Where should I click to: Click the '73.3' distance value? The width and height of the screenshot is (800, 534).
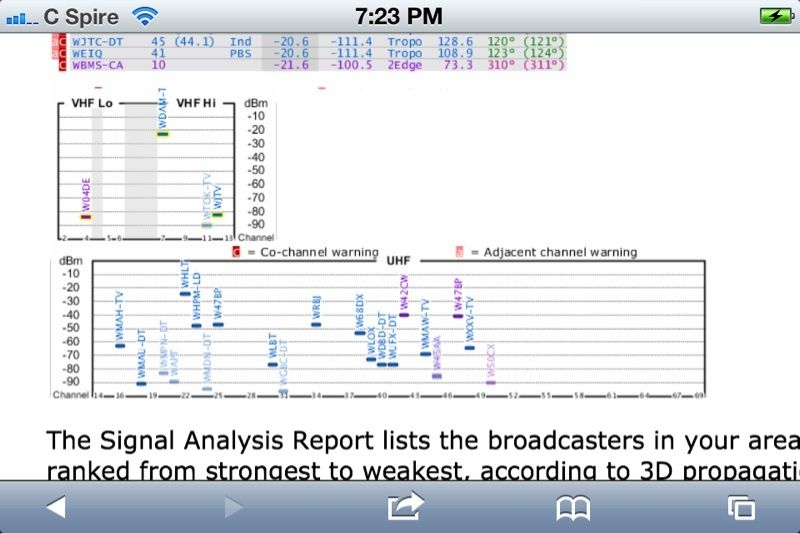click(460, 65)
